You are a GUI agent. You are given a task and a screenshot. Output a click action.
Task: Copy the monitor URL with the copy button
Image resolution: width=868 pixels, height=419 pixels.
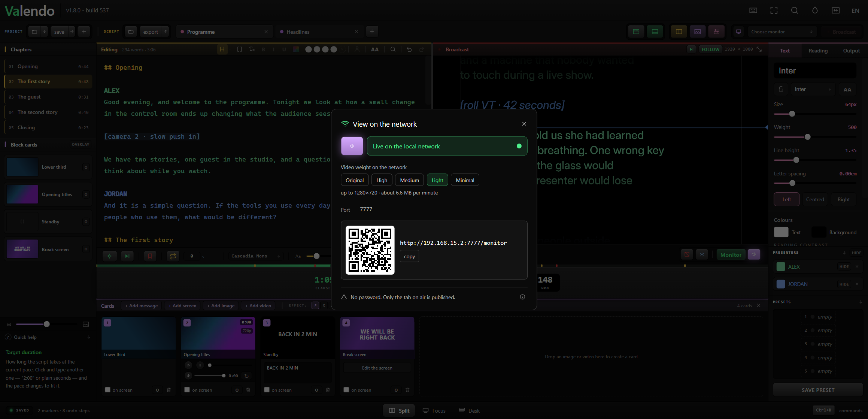pyautogui.click(x=409, y=256)
